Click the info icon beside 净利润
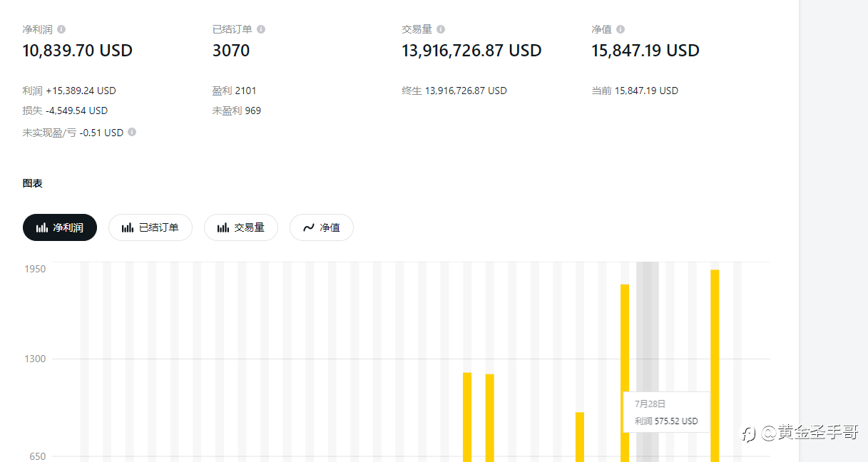 (61, 29)
